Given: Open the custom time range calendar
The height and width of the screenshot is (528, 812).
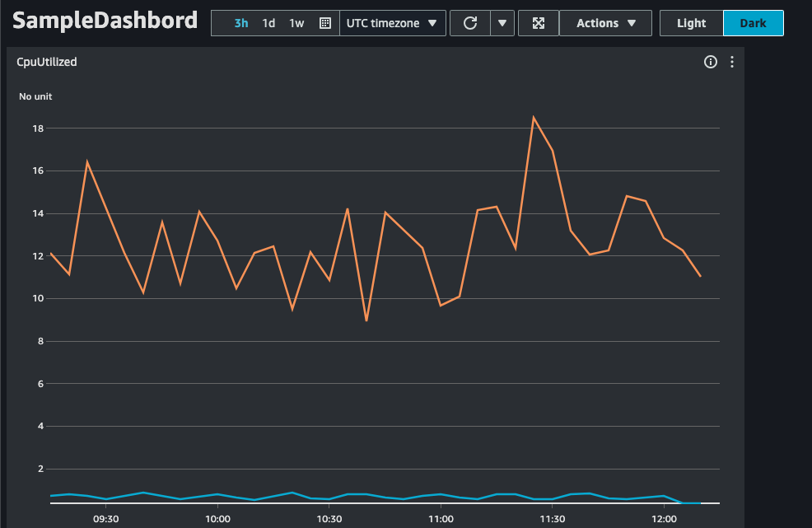Looking at the screenshot, I should click(325, 23).
